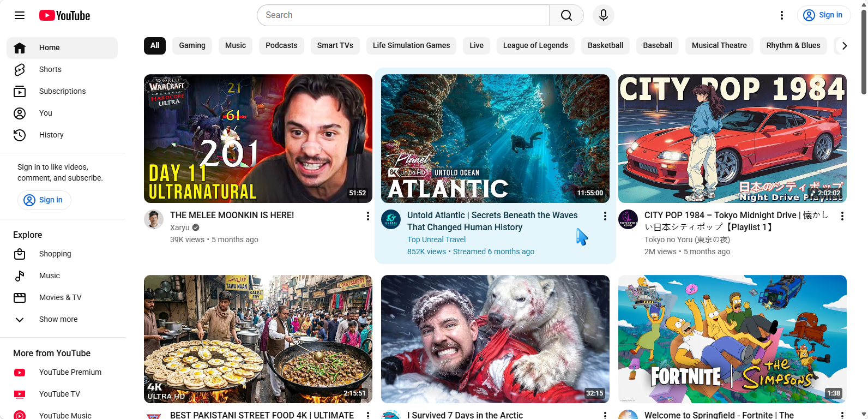Select the Gaming filter chip
The width and height of the screenshot is (868, 419).
192,45
